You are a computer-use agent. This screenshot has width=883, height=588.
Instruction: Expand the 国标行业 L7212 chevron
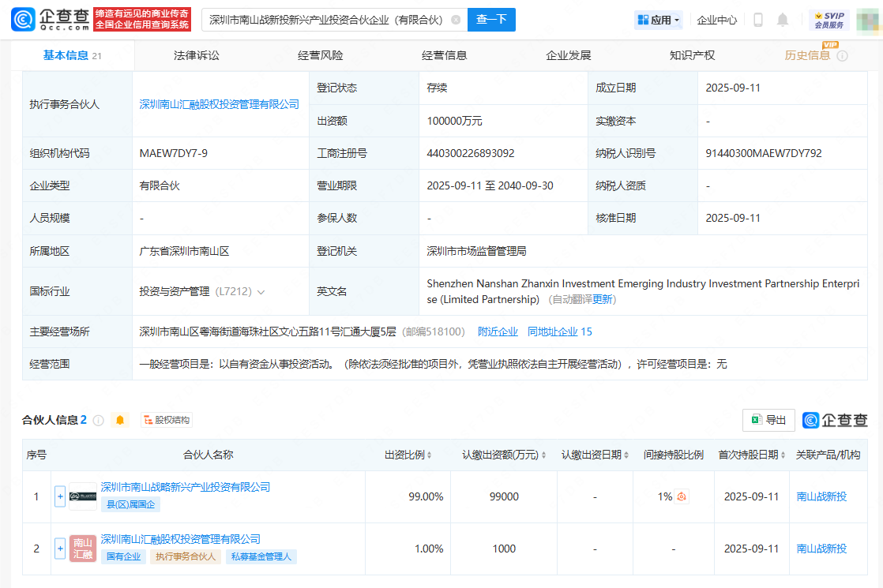click(x=261, y=292)
